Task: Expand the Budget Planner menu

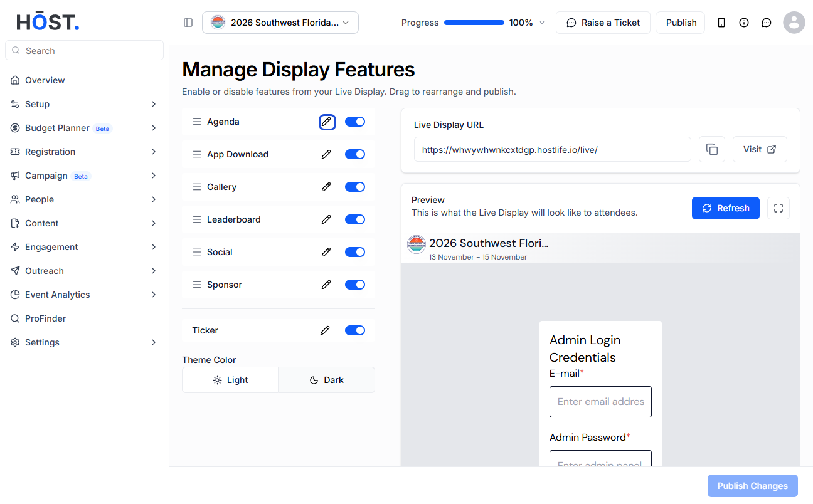Action: (x=84, y=128)
